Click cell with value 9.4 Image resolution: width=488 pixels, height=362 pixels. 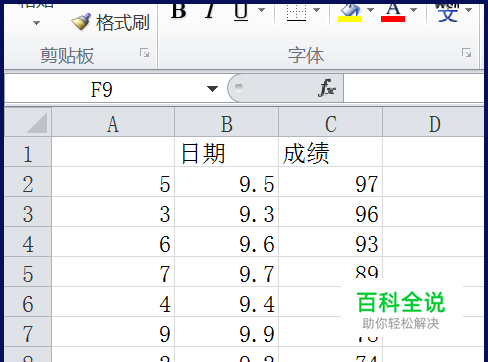(x=227, y=302)
